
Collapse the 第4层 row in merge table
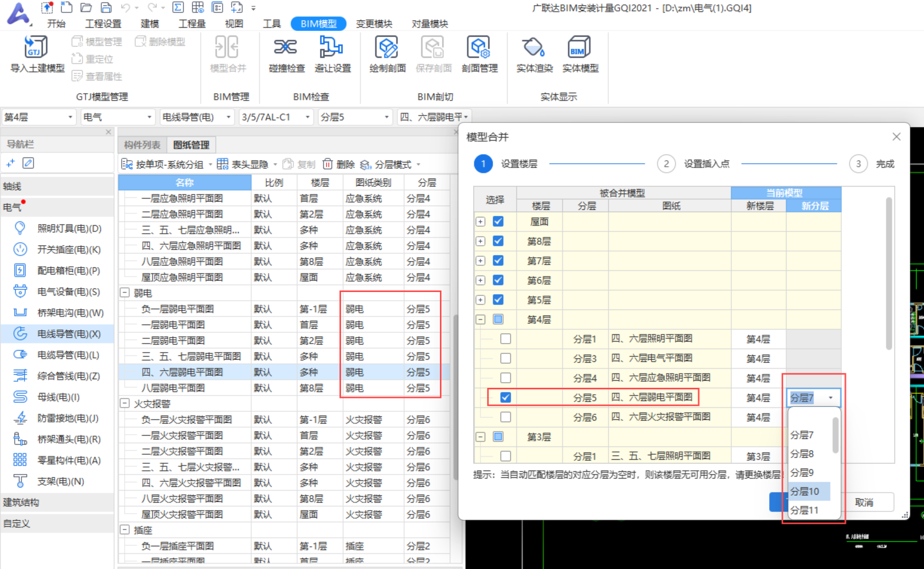pyautogui.click(x=481, y=319)
